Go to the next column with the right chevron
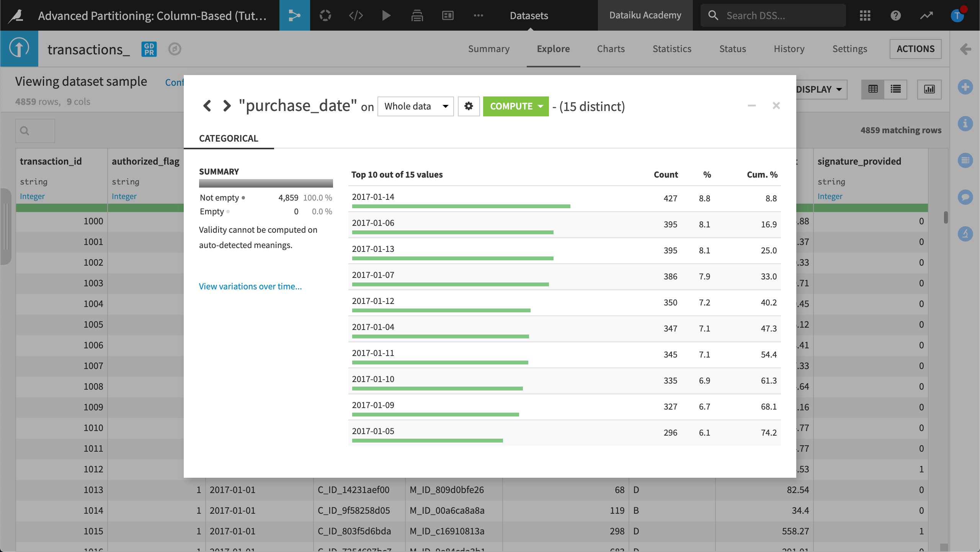 pos(227,106)
